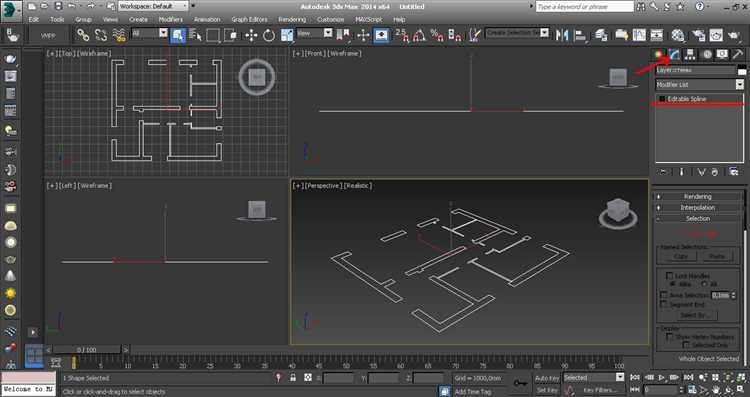Switch to the Utilities command panel tab
750x397 pixels.
click(x=738, y=55)
